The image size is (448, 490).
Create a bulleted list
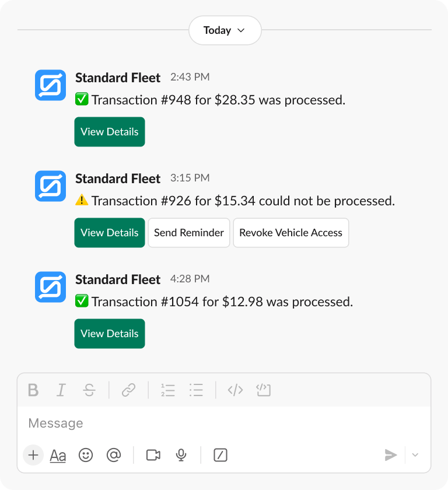click(196, 390)
